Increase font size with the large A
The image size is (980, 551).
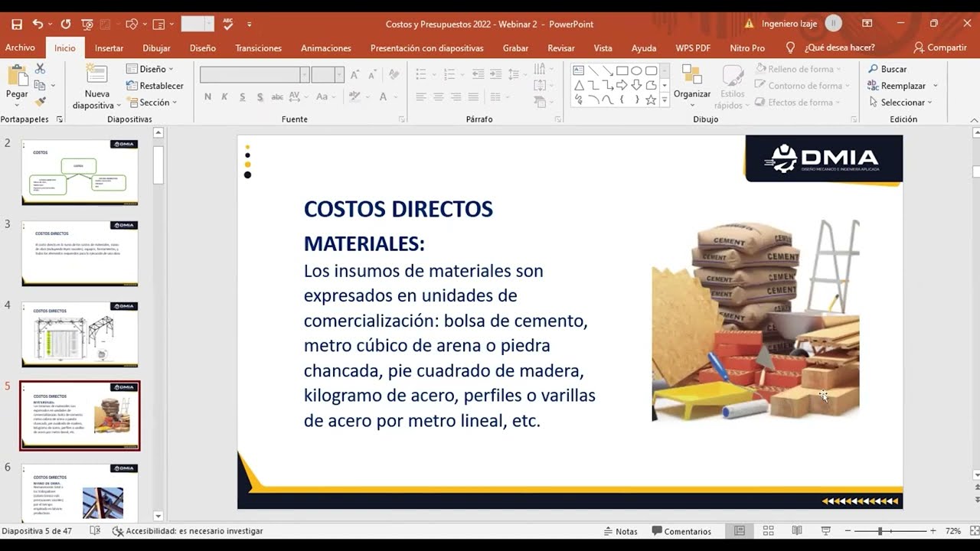point(355,75)
